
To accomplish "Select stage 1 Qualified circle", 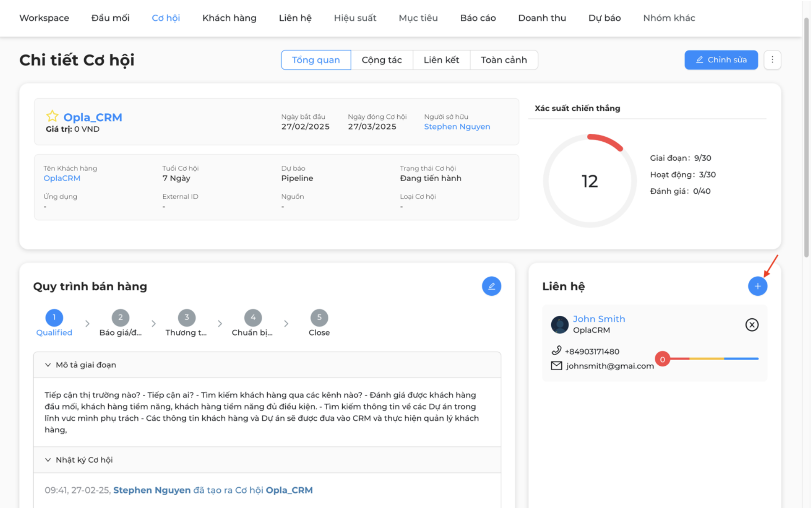I will coord(54,317).
